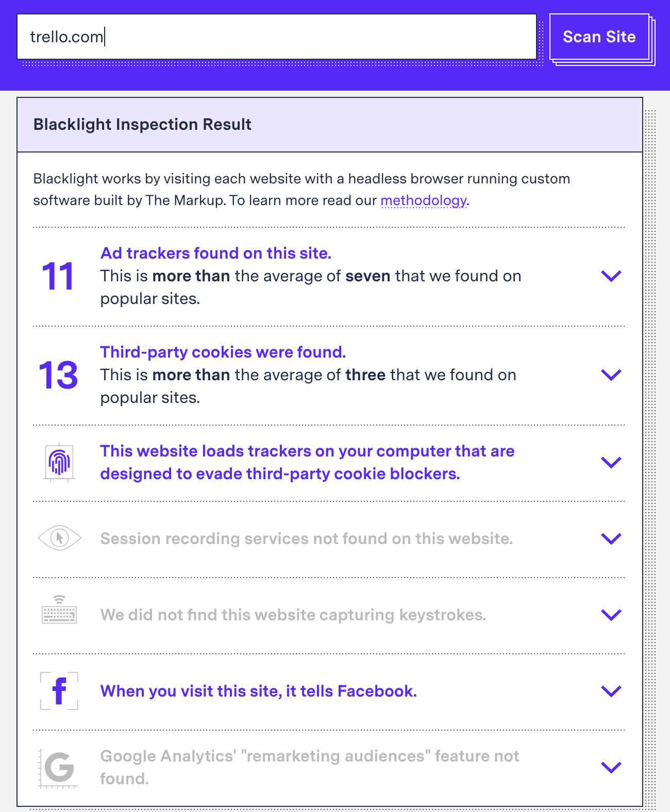Click the Google Analytics G icon
This screenshot has height=812, width=670.
tap(59, 767)
